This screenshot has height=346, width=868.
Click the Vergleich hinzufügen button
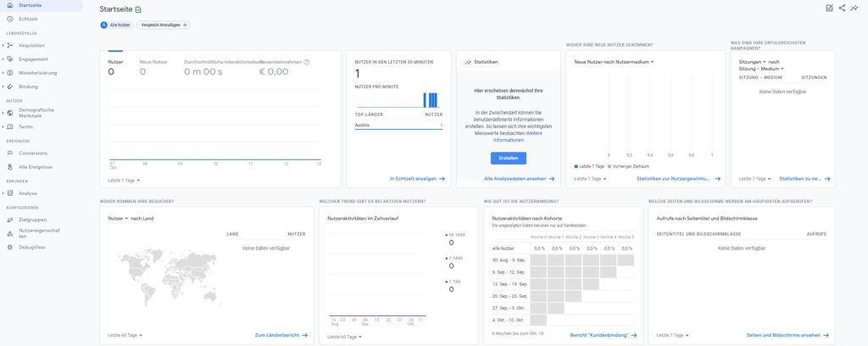pyautogui.click(x=164, y=25)
